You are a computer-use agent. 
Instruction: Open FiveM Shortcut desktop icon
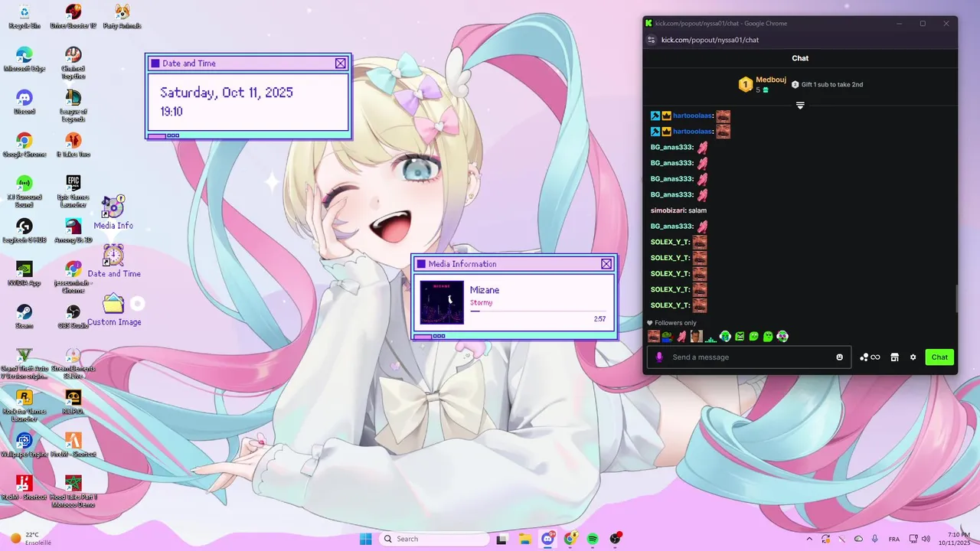point(73,445)
